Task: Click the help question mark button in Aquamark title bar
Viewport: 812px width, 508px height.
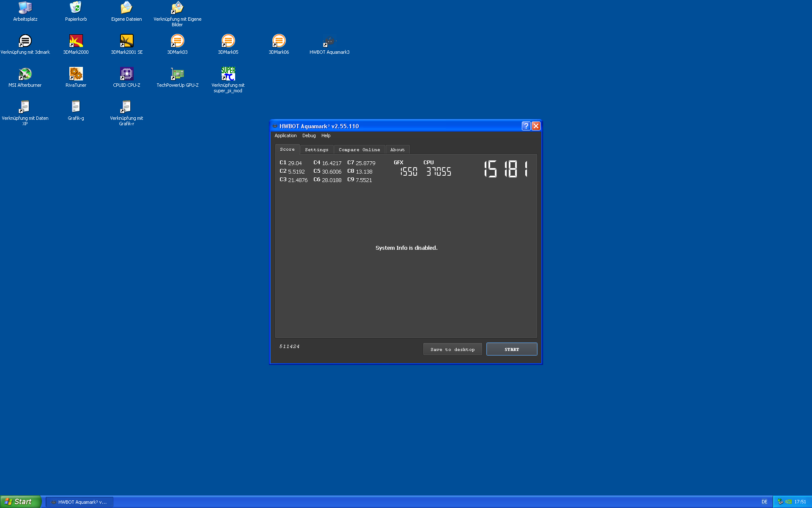Action: pyautogui.click(x=526, y=126)
